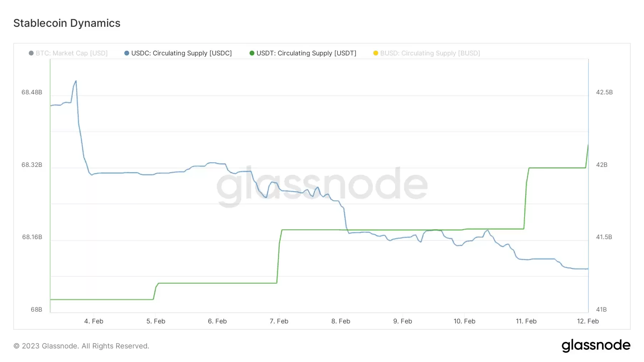Click the Stablecoin Dynamics chart title
The image size is (644, 362).
(x=67, y=23)
